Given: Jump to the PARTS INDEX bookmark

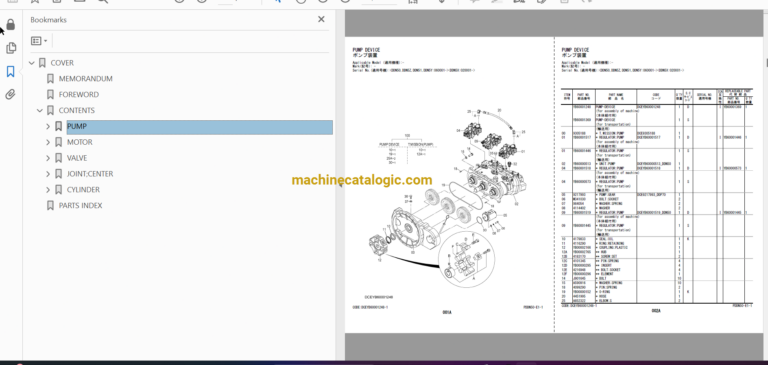Looking at the screenshot, I should tap(80, 206).
